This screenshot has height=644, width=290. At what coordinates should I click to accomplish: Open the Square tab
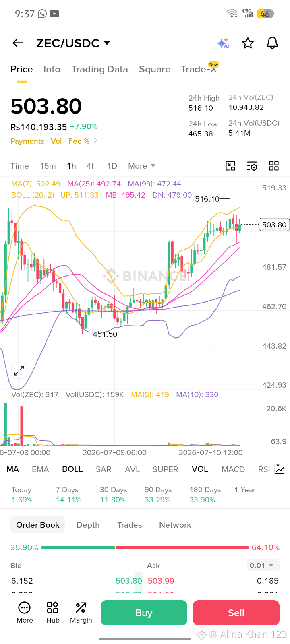[x=155, y=69]
